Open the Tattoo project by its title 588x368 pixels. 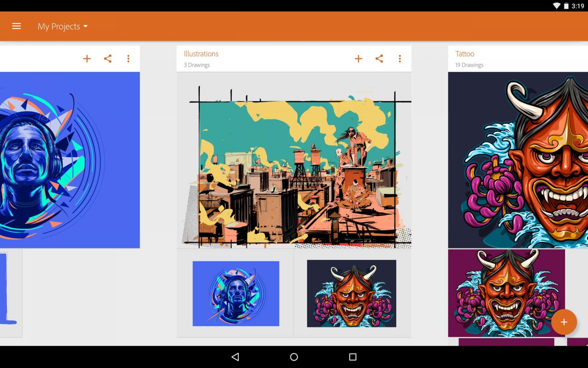point(465,54)
